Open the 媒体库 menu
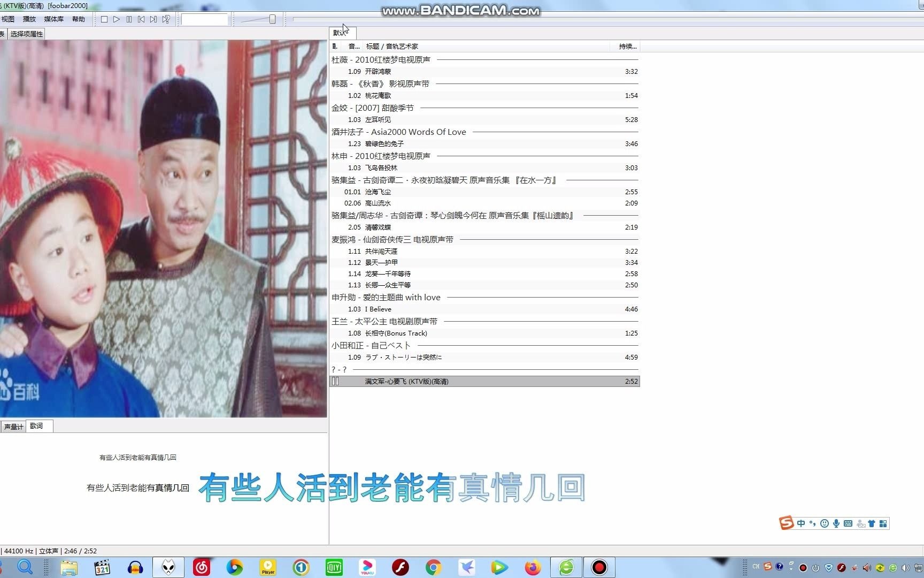The height and width of the screenshot is (578, 924). coord(53,19)
